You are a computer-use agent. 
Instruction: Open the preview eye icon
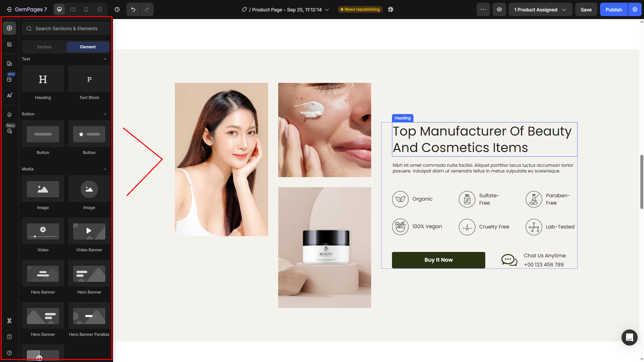tap(499, 9)
